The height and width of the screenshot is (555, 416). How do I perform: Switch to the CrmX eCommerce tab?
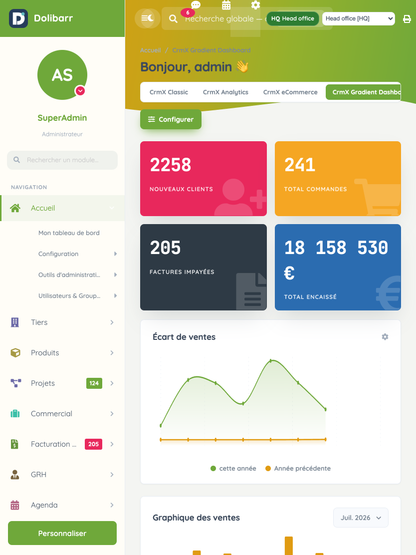coord(290,92)
